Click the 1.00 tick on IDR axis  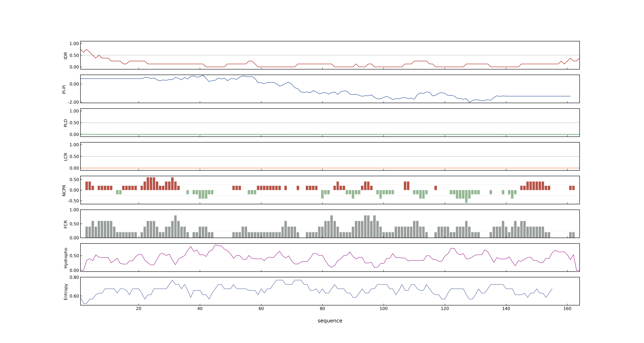[x=74, y=44]
